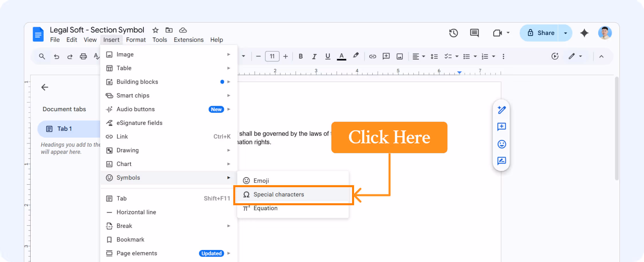Click the Add comment icon in the toolbar

[386, 56]
